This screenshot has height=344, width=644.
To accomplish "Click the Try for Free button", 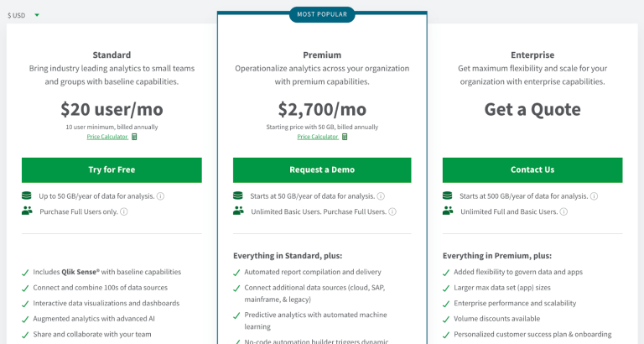I will point(112,169).
